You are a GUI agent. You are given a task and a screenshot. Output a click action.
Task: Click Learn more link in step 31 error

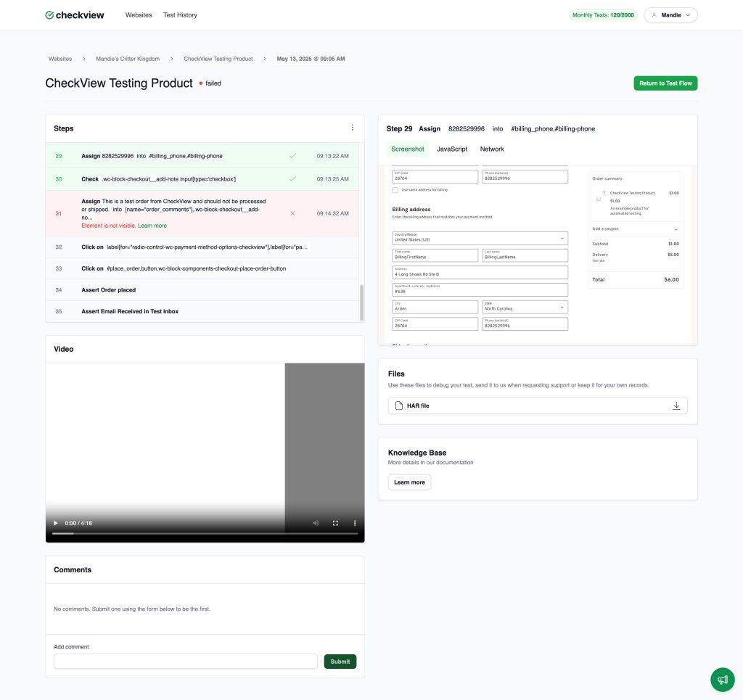pos(152,226)
